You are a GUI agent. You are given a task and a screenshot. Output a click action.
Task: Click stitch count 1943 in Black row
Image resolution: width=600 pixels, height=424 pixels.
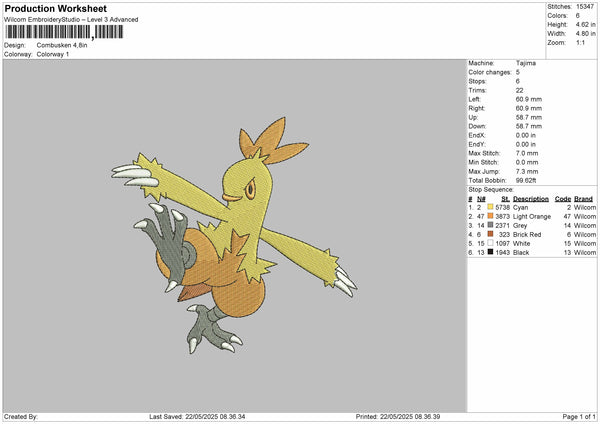(502, 253)
